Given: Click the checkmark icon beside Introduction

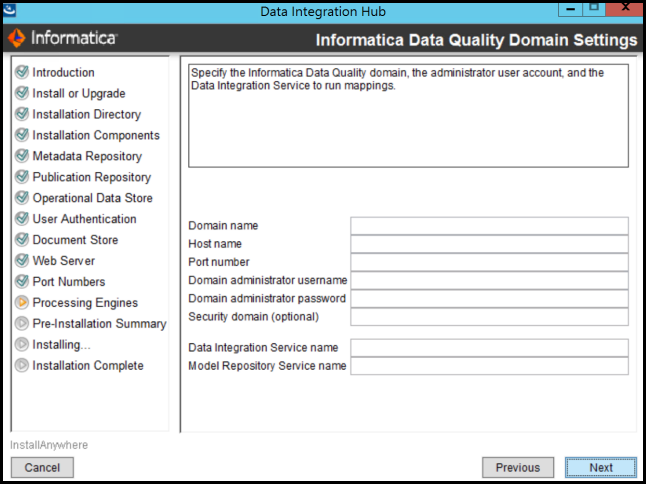Looking at the screenshot, I should [x=22, y=72].
